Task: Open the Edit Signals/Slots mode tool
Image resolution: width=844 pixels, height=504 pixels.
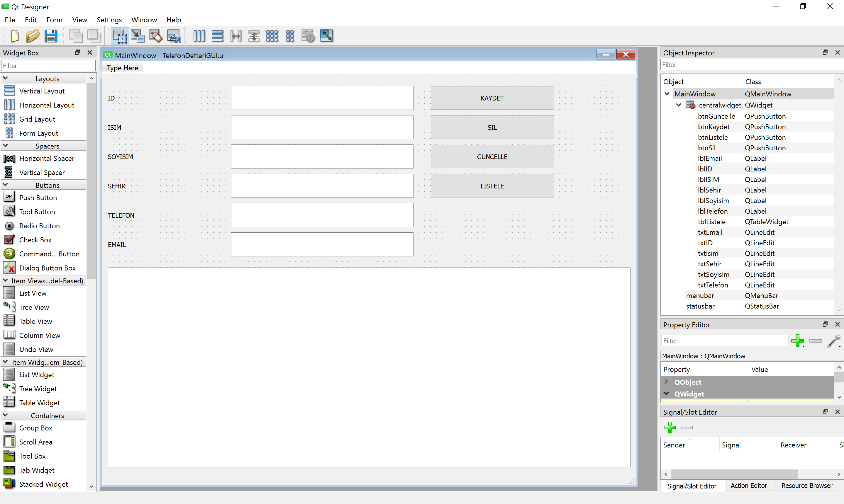Action: coord(138,36)
